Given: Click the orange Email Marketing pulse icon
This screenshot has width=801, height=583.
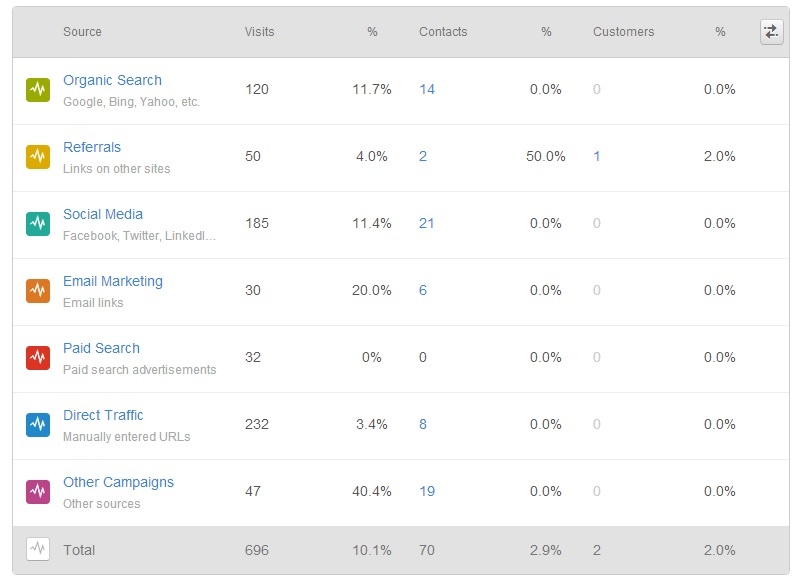Looking at the screenshot, I should click(x=38, y=290).
